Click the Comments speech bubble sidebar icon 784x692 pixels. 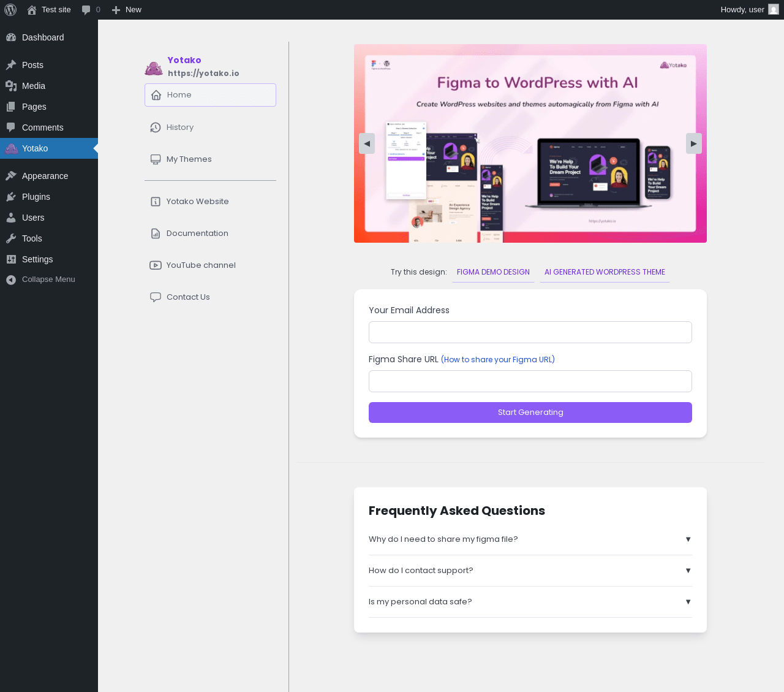pyautogui.click(x=11, y=127)
